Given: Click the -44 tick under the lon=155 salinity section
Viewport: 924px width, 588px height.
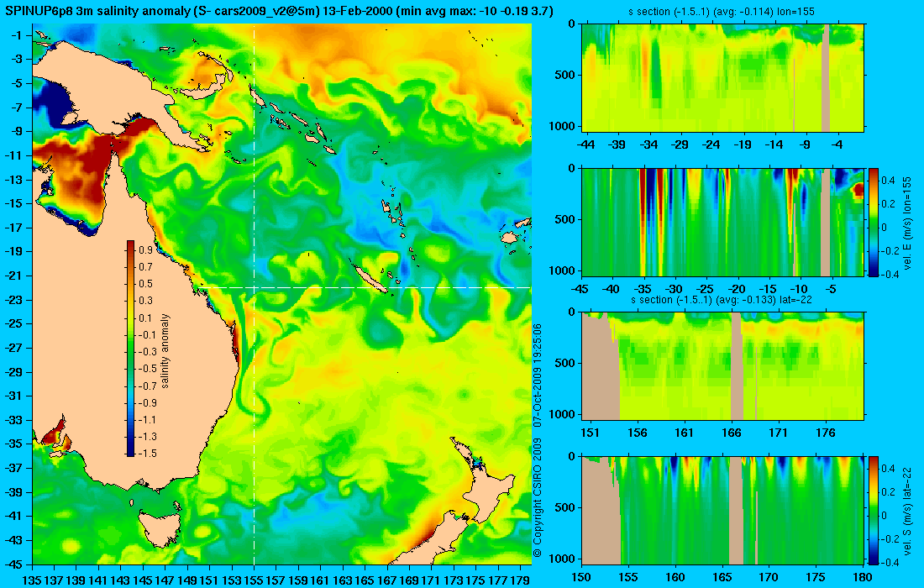Looking at the screenshot, I should click(x=585, y=144).
